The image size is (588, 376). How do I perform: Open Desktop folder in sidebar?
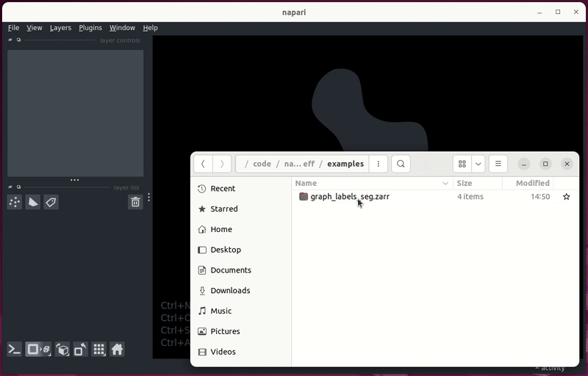click(241, 250)
